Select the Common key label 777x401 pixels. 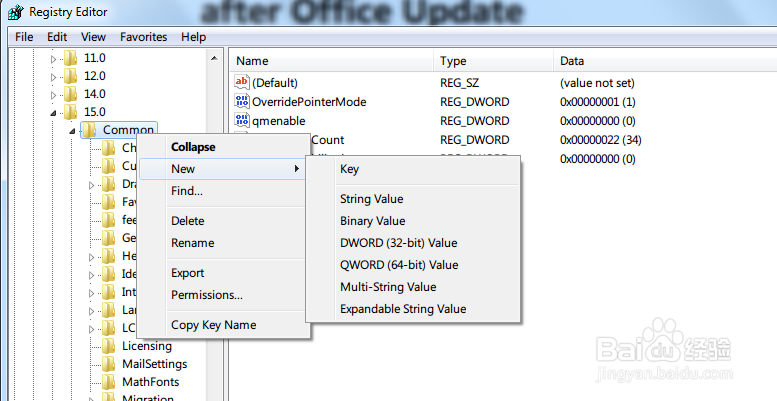(x=128, y=130)
